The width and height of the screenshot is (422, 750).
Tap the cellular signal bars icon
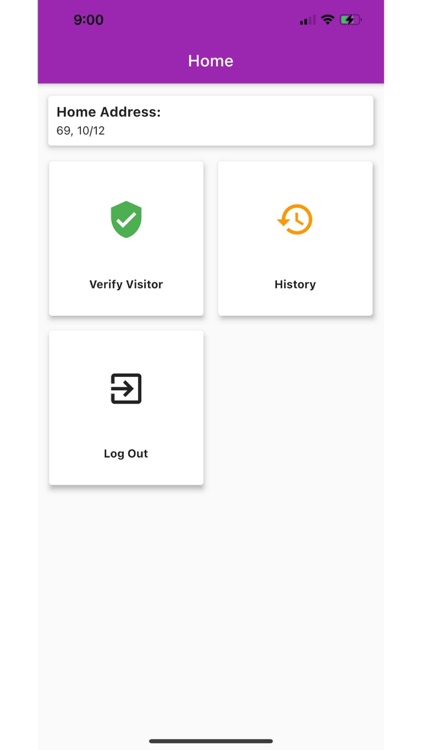click(x=307, y=20)
